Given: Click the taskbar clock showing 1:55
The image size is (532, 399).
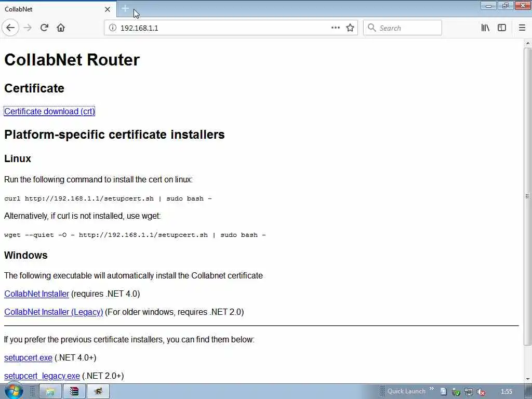Looking at the screenshot, I should coord(506,392).
